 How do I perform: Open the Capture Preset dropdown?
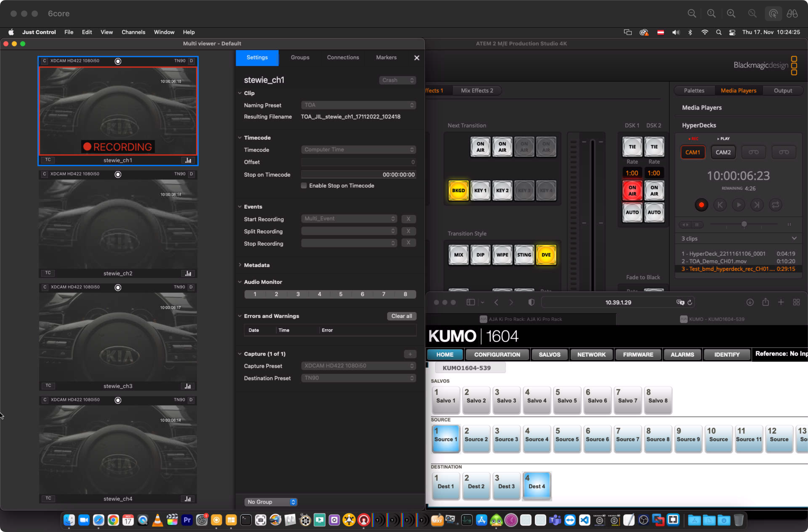point(358,366)
